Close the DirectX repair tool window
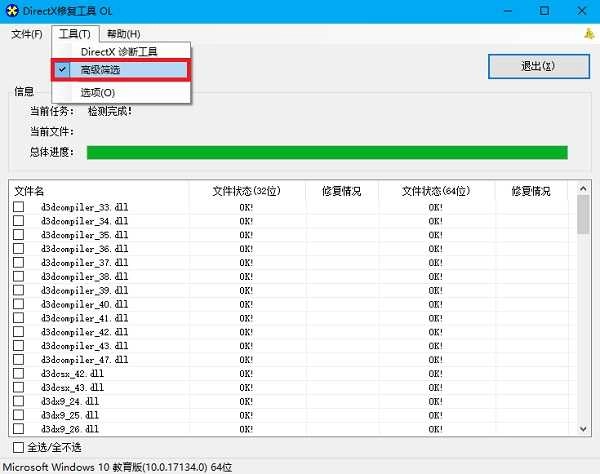Image resolution: width=600 pixels, height=474 pixels. (582, 11)
